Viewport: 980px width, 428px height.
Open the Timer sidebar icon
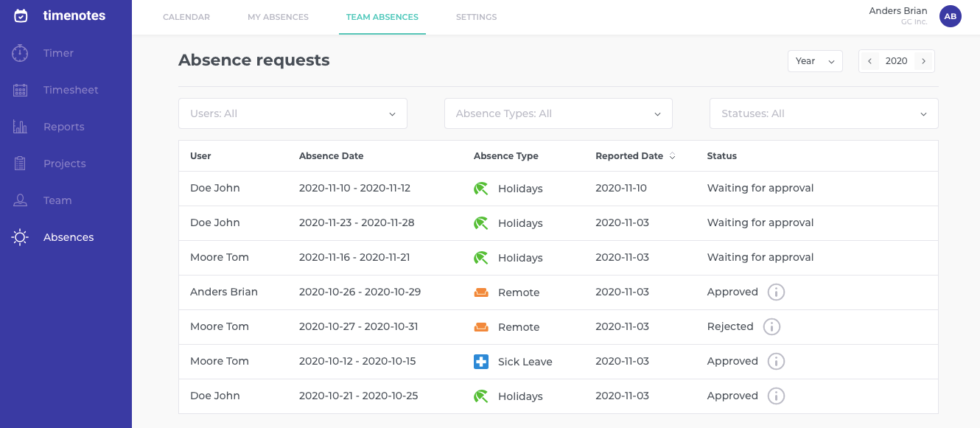pyautogui.click(x=21, y=53)
